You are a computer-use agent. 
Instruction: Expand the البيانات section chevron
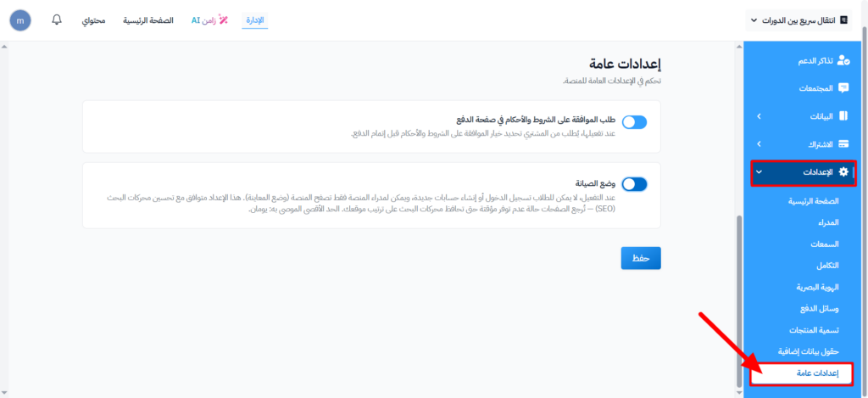pos(758,116)
